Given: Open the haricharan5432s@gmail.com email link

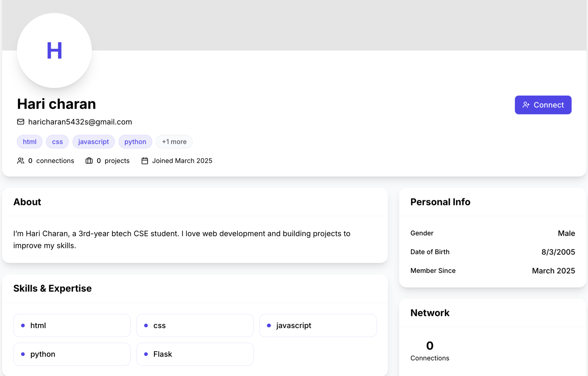Looking at the screenshot, I should pyautogui.click(x=80, y=122).
